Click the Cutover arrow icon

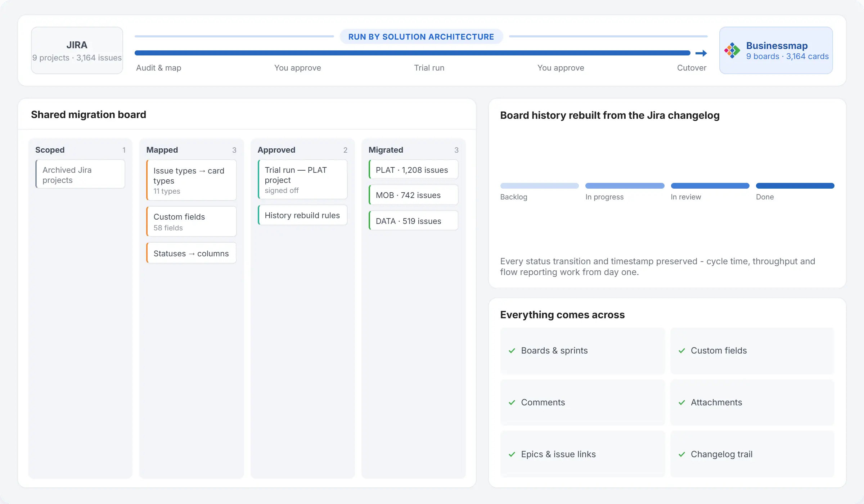pos(701,53)
